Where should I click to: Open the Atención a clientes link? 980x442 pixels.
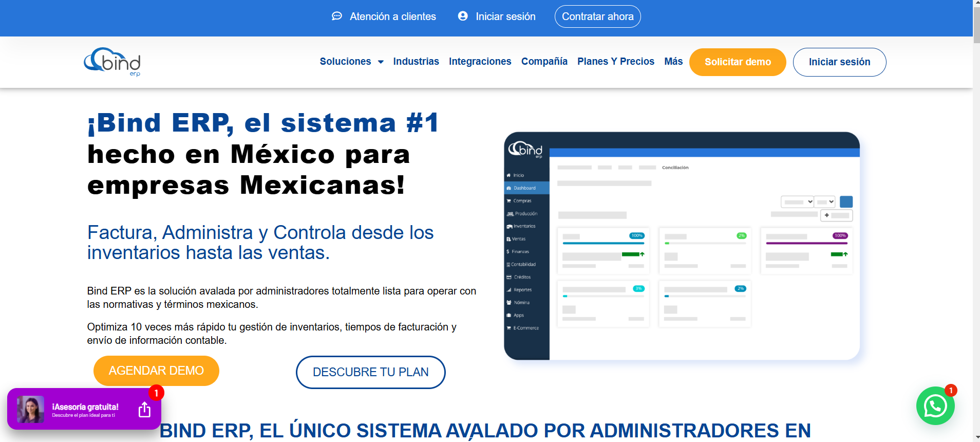[x=392, y=16]
